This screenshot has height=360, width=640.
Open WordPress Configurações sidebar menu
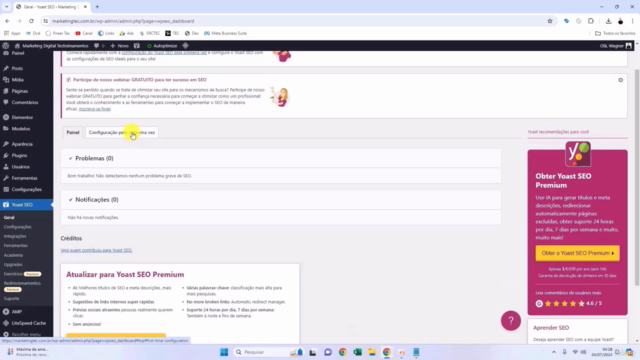pos(26,189)
